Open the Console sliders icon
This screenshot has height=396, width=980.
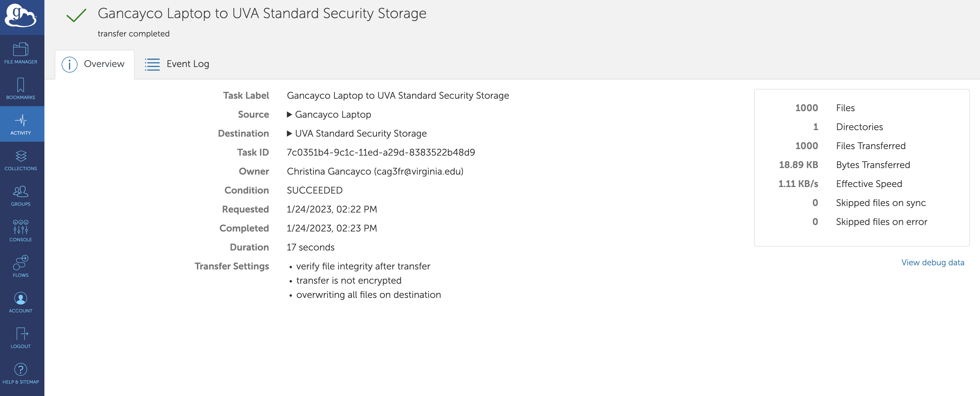[x=20, y=227]
